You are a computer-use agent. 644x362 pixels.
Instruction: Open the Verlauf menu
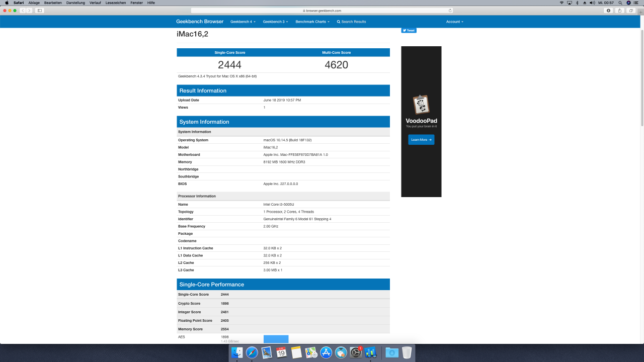tap(96, 3)
